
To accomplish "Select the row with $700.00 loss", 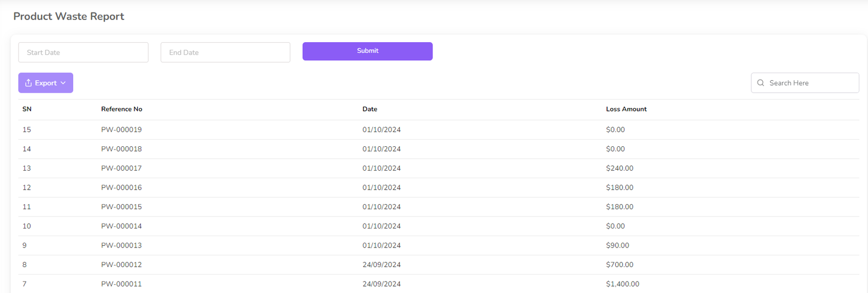I will coord(620,265).
